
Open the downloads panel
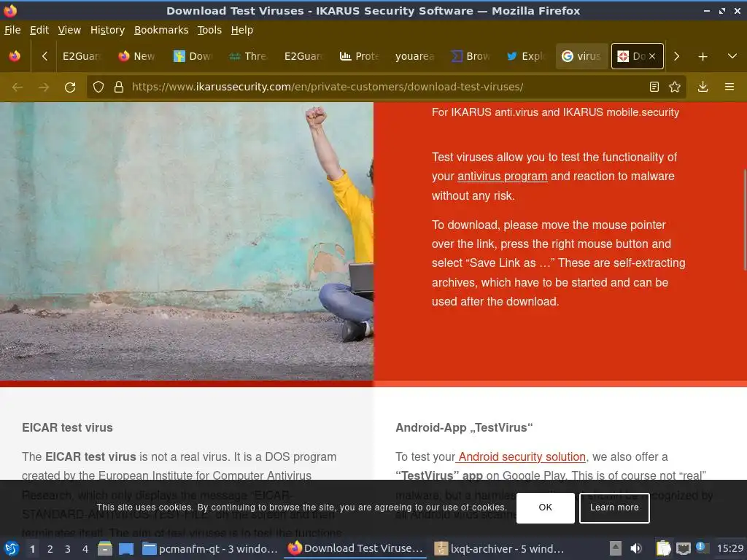pos(703,87)
